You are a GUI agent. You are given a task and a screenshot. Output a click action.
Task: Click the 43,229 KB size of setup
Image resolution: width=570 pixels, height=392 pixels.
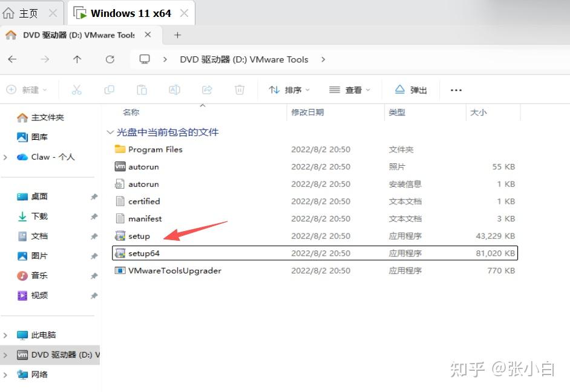point(495,236)
